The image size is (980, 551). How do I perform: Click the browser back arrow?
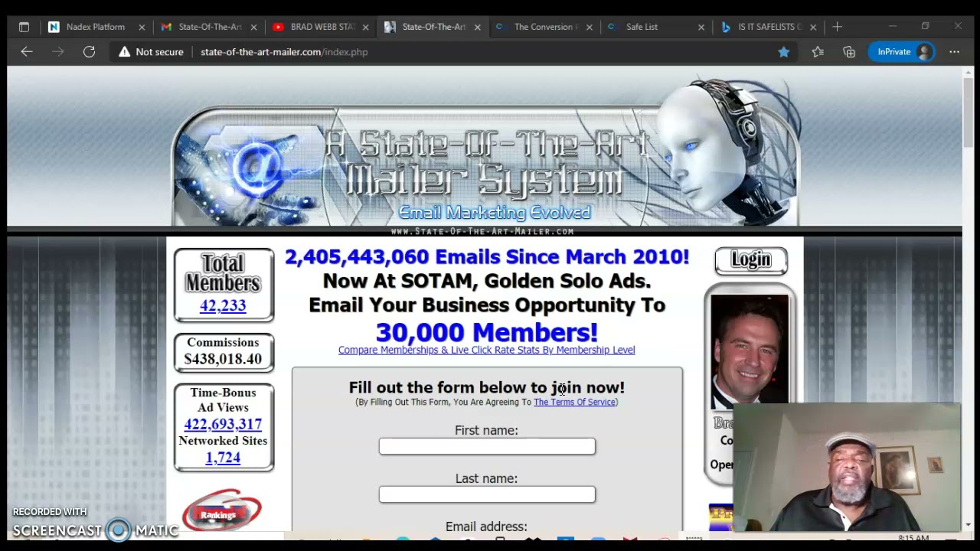27,51
